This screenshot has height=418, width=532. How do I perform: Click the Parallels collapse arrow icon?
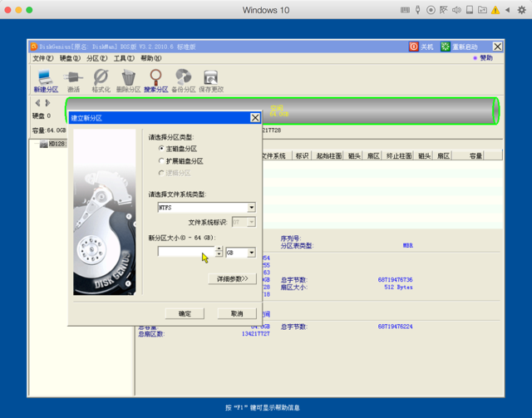[x=508, y=10]
